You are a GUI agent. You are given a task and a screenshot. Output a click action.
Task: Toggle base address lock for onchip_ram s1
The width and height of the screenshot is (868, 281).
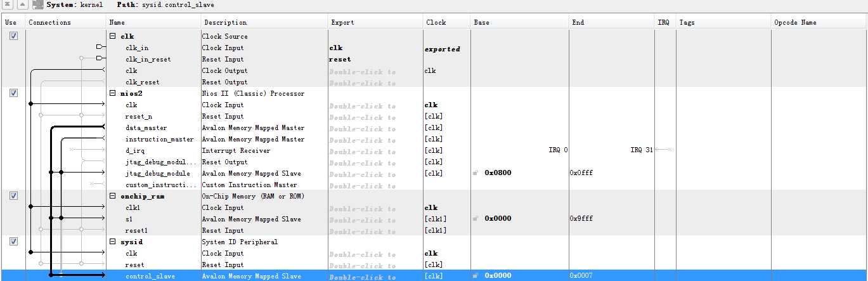coord(476,219)
